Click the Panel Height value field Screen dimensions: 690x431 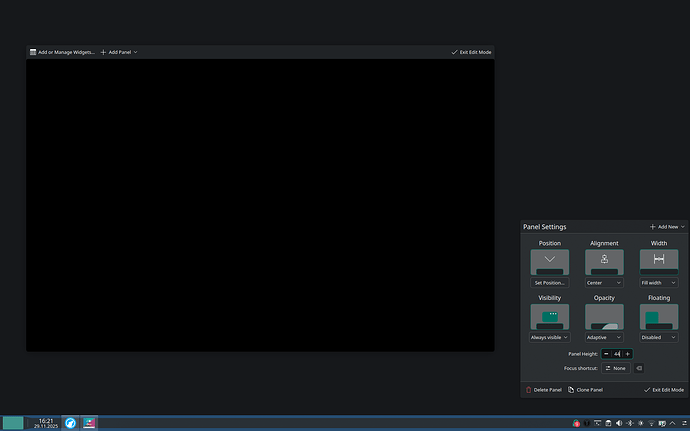(617, 354)
